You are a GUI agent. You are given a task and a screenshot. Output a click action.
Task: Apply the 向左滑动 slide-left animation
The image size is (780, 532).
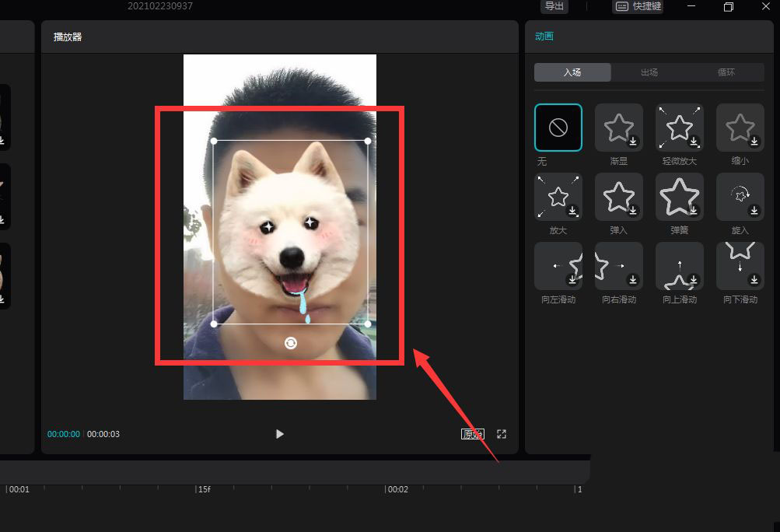pyautogui.click(x=558, y=266)
